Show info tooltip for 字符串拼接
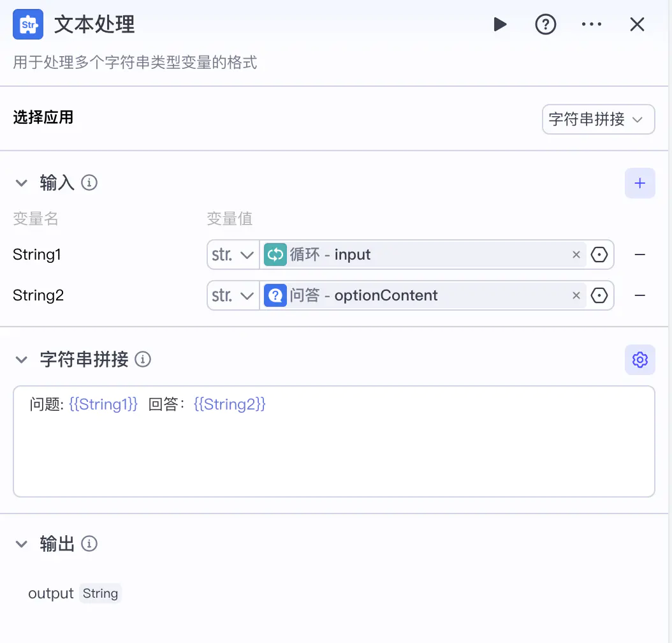The height and width of the screenshot is (643, 672). click(x=143, y=359)
